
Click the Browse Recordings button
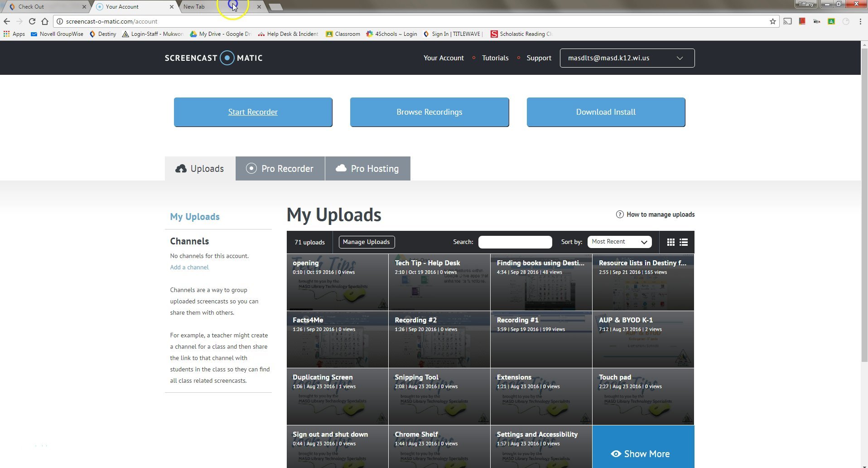coord(429,112)
